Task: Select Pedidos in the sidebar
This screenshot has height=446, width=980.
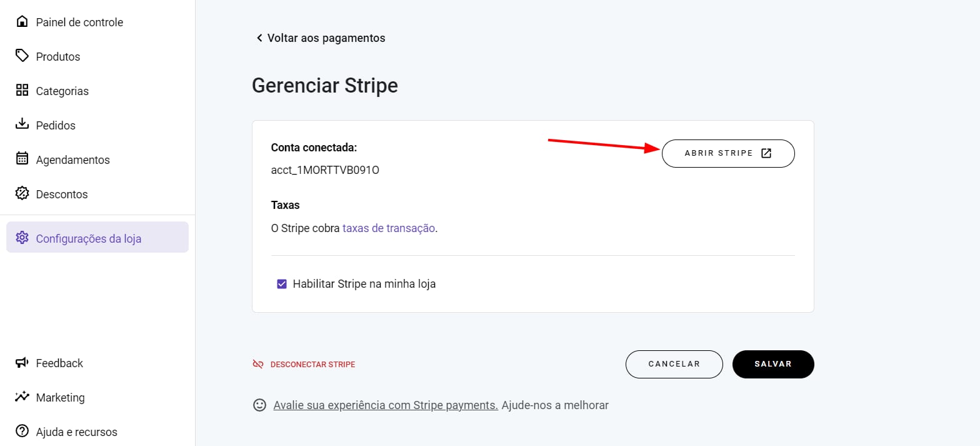Action: [x=56, y=125]
